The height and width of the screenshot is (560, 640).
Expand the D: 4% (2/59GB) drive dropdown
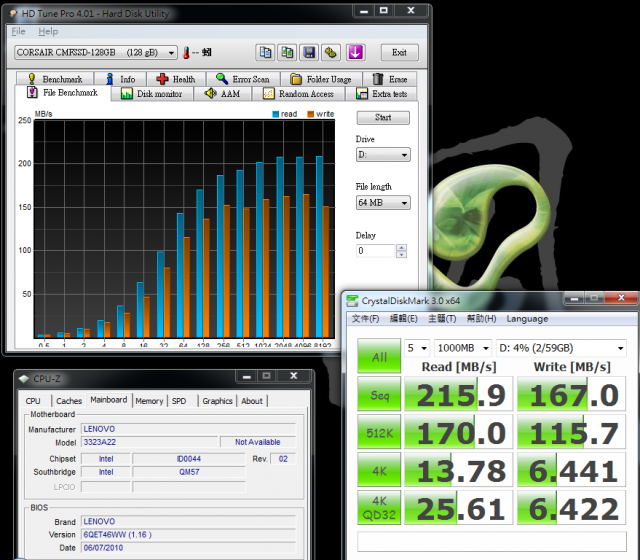[561, 348]
